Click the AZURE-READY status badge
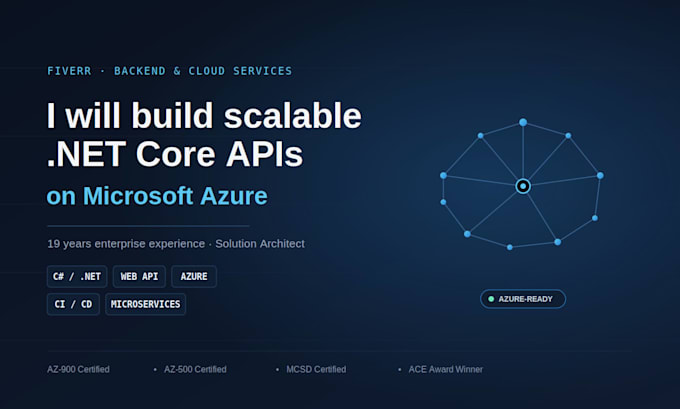The image size is (680, 409). pos(523,299)
